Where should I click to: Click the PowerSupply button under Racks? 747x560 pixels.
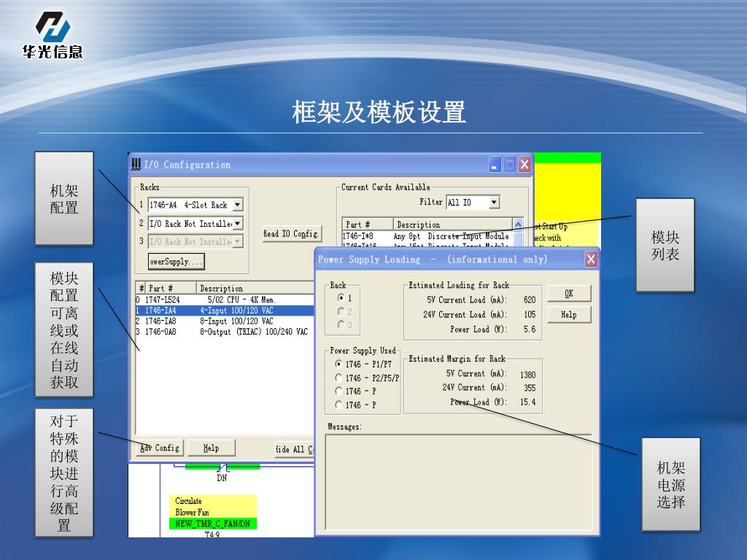[x=177, y=262]
